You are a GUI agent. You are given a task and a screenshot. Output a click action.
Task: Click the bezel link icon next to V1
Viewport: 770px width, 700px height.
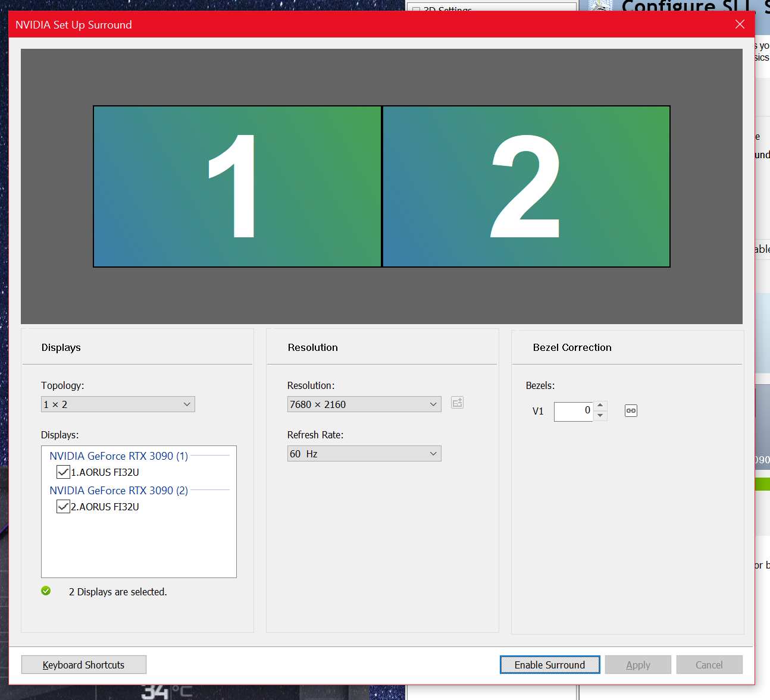[x=631, y=410]
